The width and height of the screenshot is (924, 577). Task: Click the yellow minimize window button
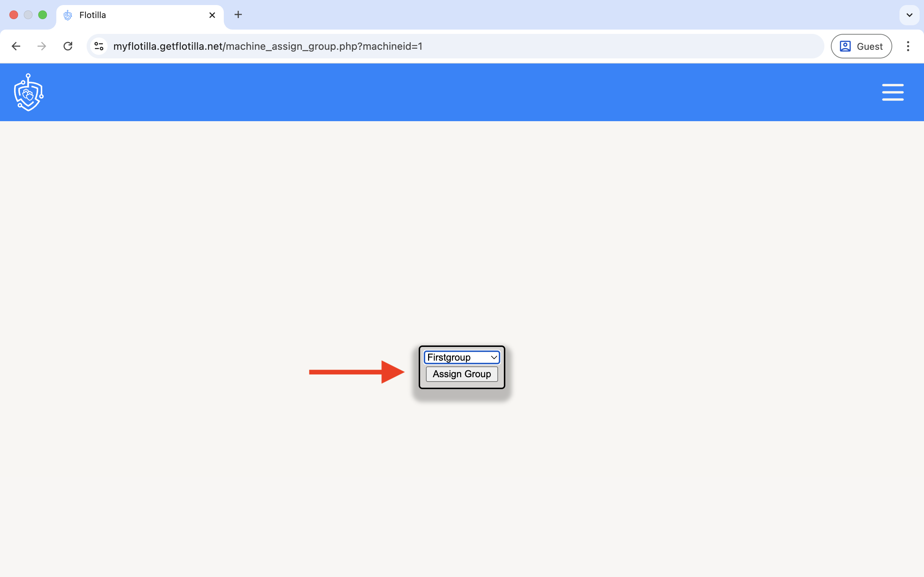click(x=28, y=15)
